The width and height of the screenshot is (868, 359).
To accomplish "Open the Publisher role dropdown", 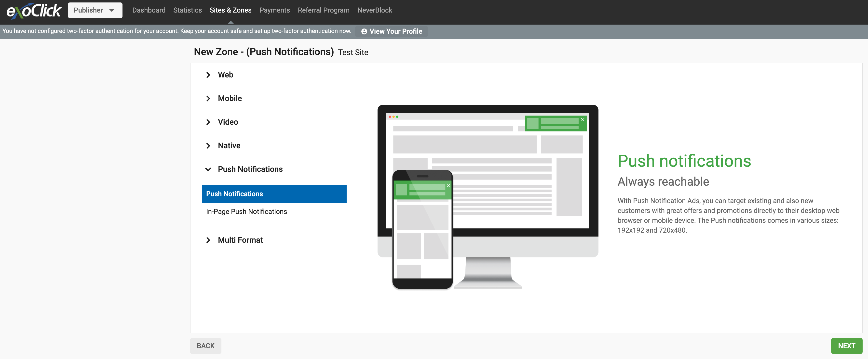I will [95, 10].
